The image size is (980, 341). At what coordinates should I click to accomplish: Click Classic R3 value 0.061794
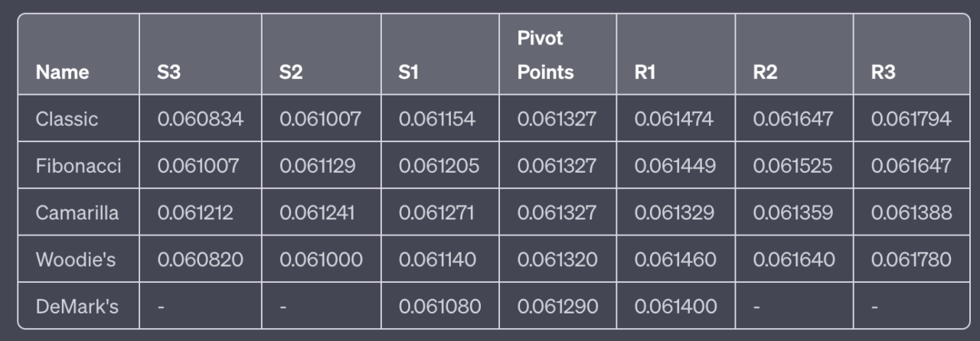911,119
